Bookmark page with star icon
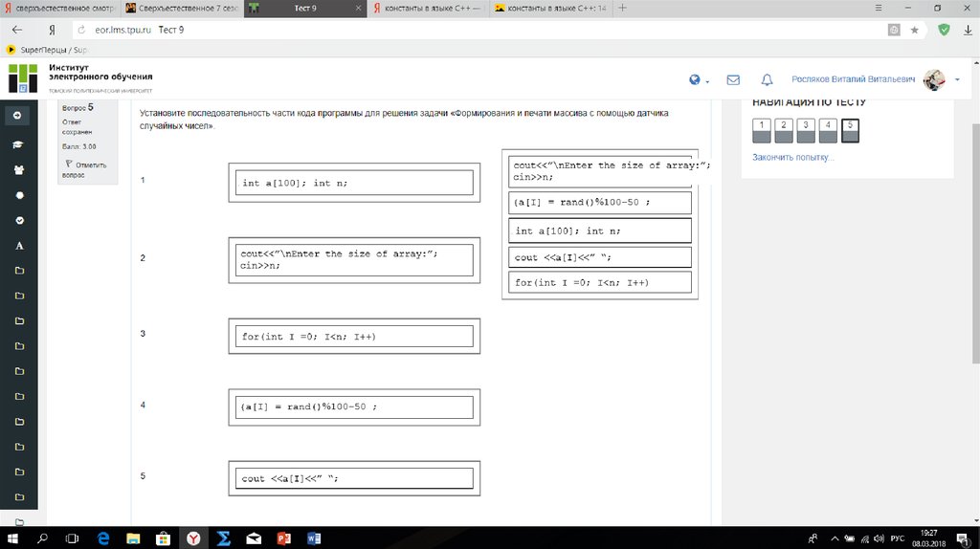This screenshot has height=549, width=980. click(914, 30)
